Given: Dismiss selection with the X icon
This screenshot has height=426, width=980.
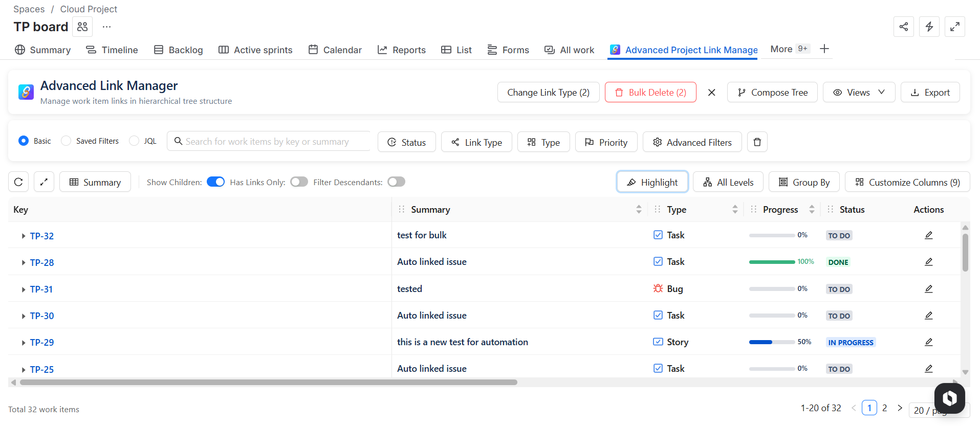Looking at the screenshot, I should [x=711, y=93].
